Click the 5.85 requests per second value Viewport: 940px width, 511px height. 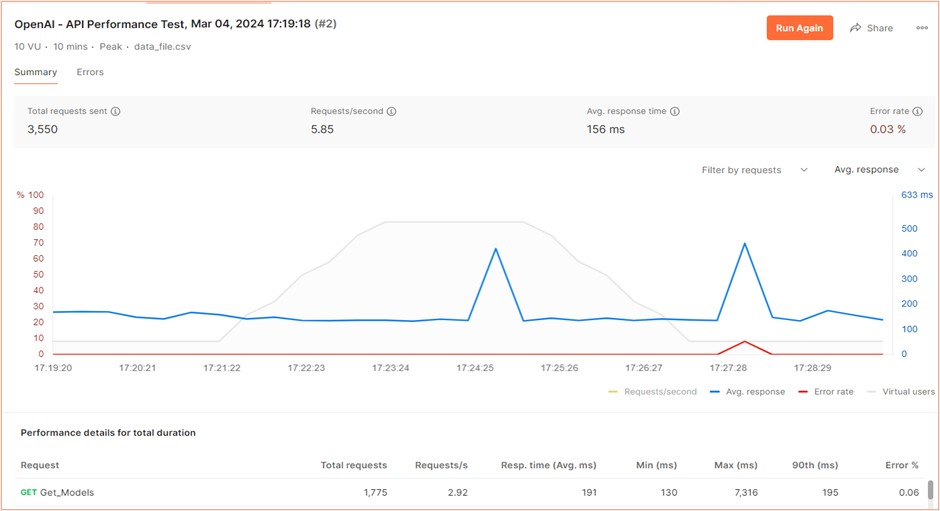coord(322,129)
